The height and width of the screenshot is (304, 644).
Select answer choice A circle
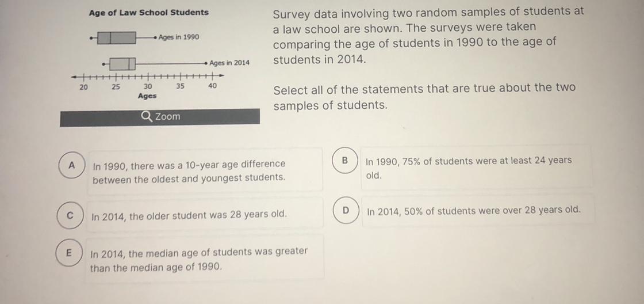coord(72,165)
